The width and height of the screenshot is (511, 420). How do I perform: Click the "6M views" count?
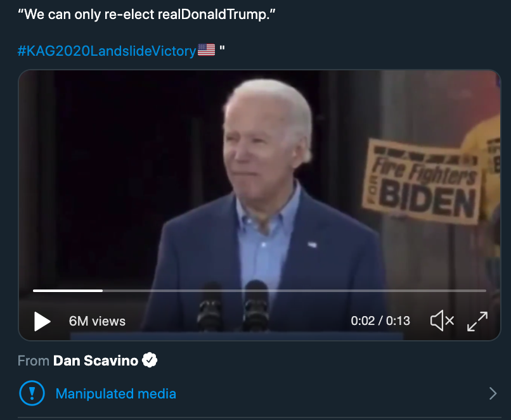coord(97,321)
